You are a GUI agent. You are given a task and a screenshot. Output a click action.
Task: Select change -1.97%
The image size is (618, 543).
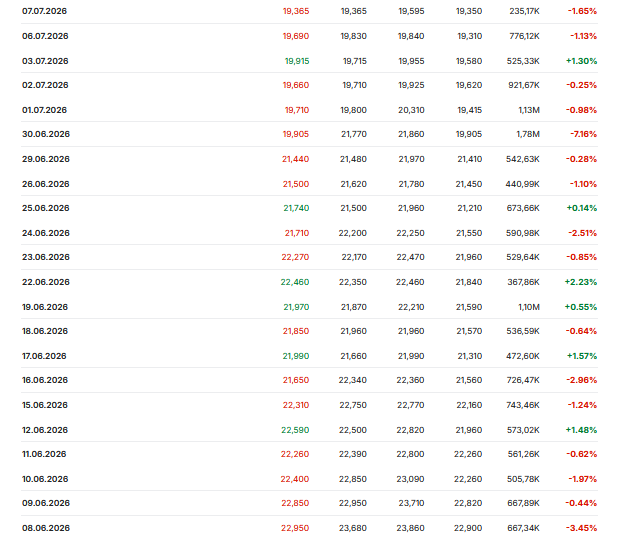pos(583,479)
